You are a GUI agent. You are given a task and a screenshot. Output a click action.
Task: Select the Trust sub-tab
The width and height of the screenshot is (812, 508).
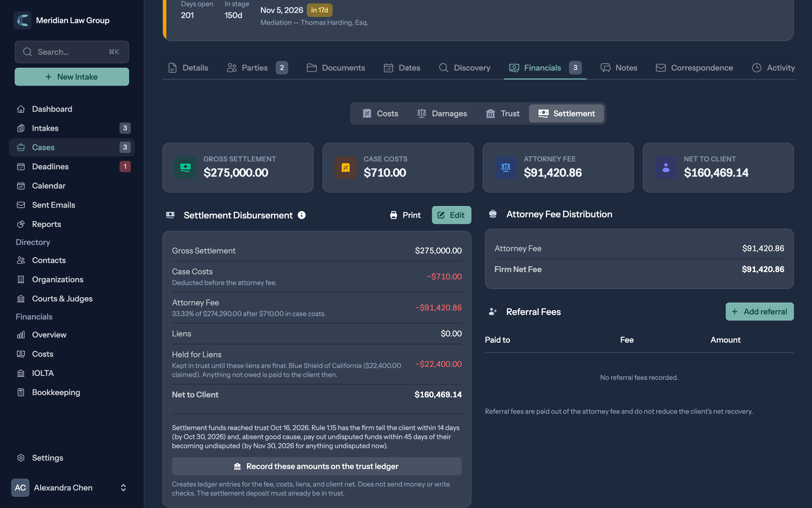(503, 113)
